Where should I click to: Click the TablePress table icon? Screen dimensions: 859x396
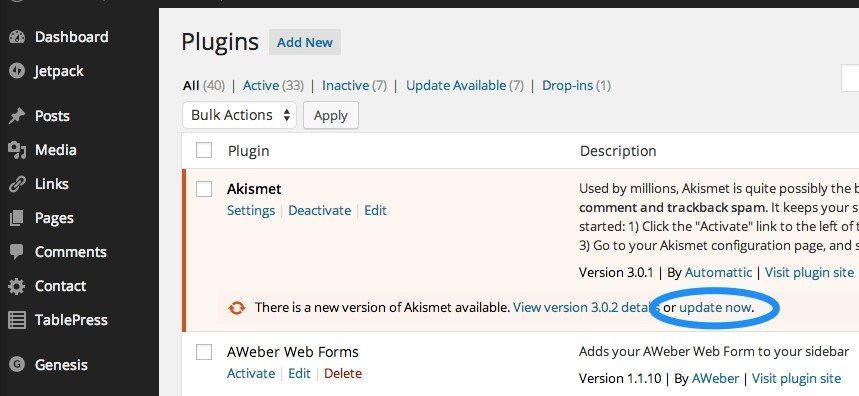tap(17, 320)
